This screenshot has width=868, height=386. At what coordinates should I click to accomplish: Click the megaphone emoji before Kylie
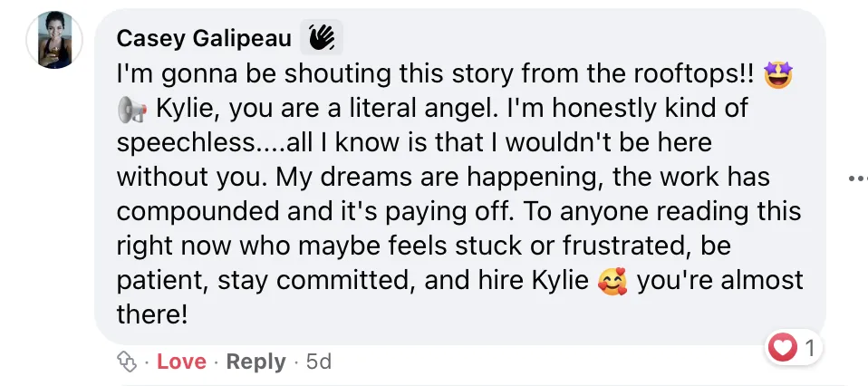[132, 109]
